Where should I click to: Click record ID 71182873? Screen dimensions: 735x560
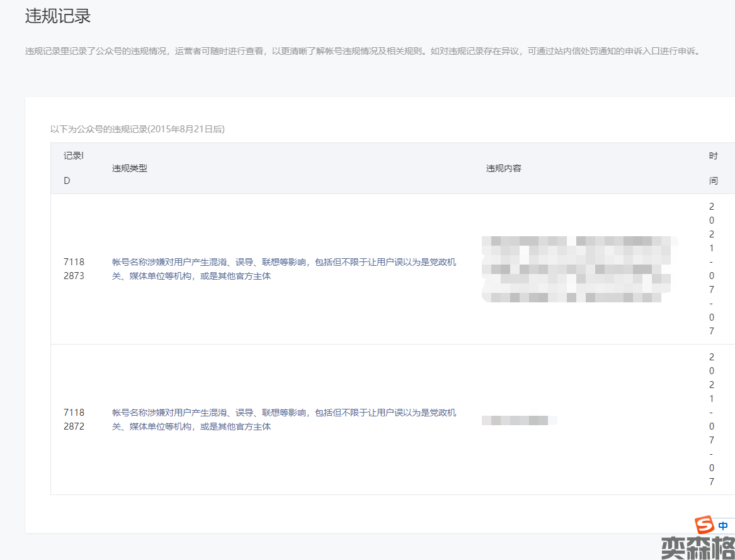pos(74,269)
